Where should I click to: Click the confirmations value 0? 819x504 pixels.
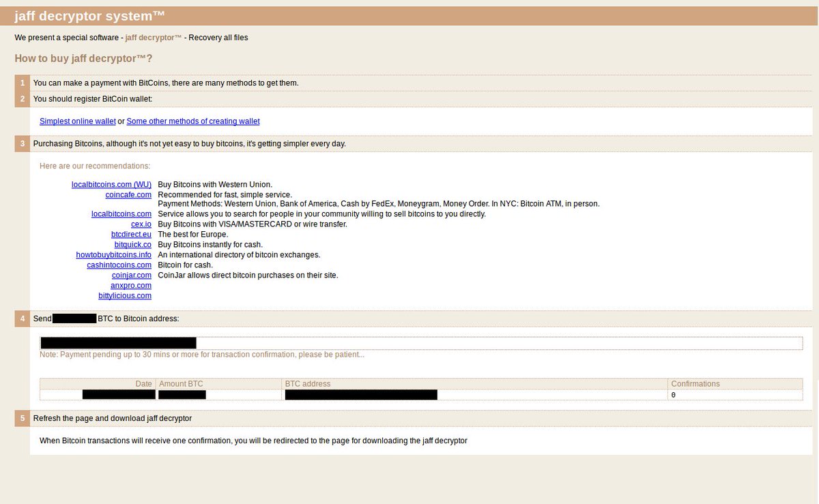click(674, 395)
